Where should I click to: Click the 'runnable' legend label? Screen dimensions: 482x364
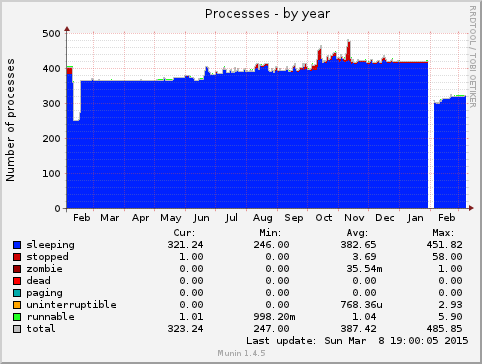click(51, 317)
